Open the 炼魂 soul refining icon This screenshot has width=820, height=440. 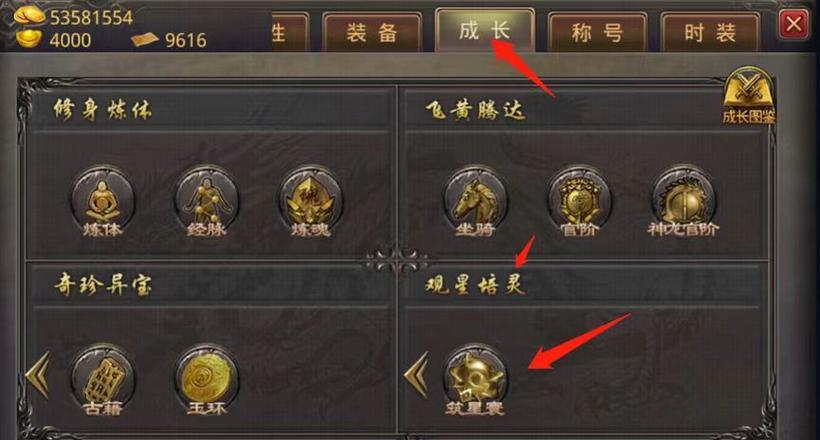[x=311, y=201]
